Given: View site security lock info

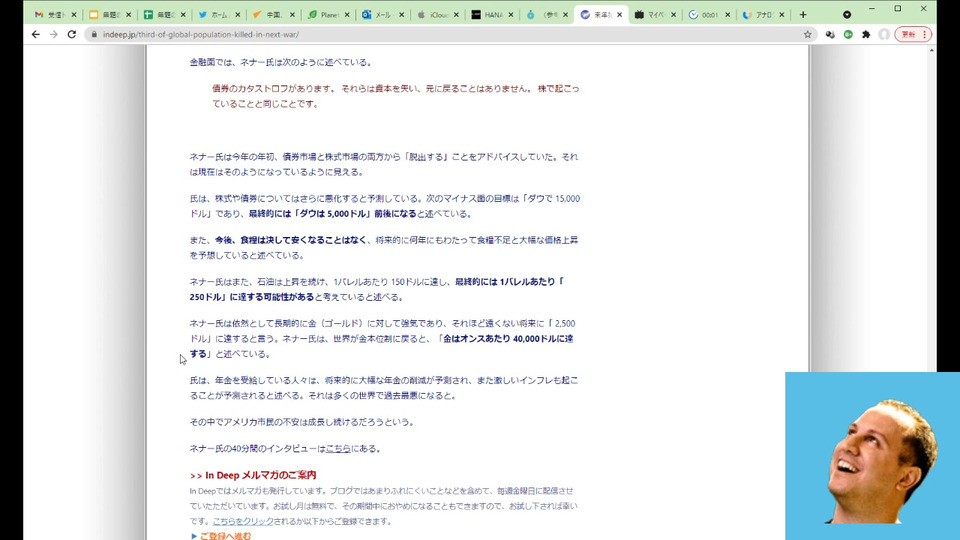Looking at the screenshot, I should click(x=94, y=34).
